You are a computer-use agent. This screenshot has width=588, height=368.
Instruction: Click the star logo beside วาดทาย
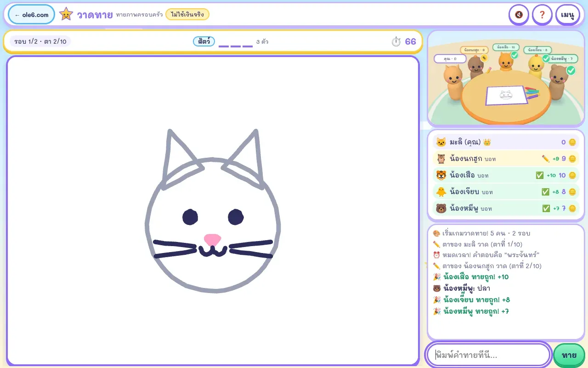[66, 14]
